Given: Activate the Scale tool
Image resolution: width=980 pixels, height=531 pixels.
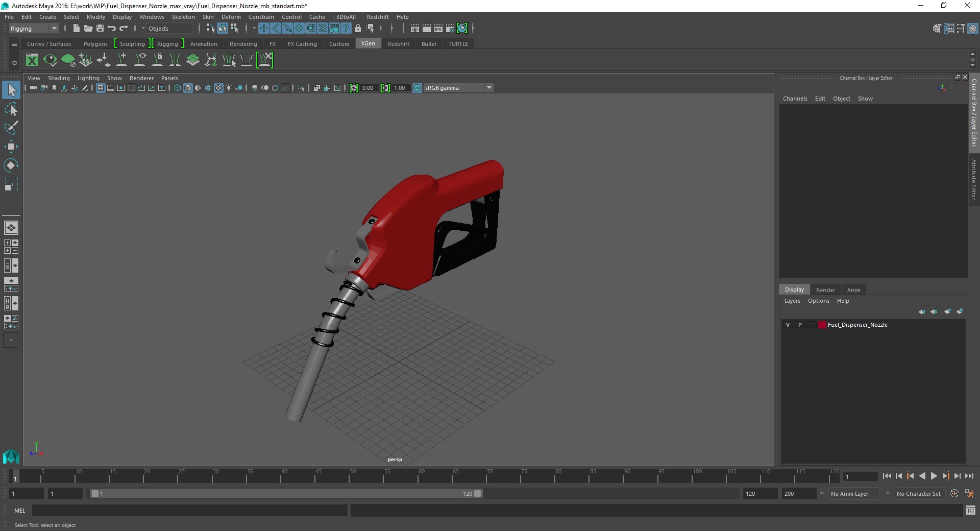Looking at the screenshot, I should tap(11, 184).
